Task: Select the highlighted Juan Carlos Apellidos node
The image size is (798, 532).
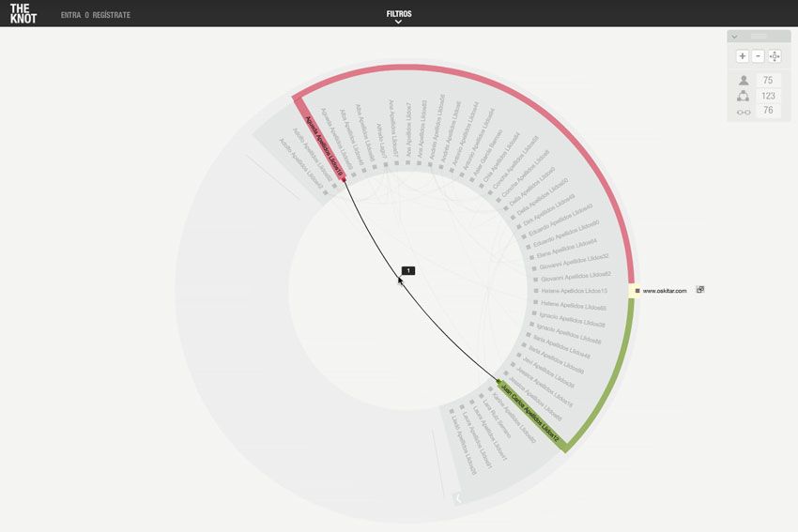Action: point(529,413)
